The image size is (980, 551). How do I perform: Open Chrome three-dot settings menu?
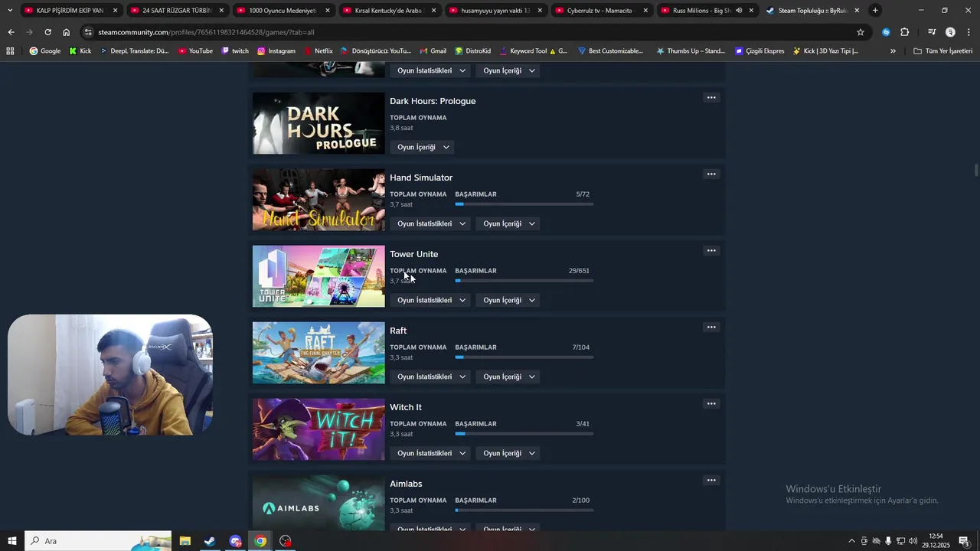(969, 32)
